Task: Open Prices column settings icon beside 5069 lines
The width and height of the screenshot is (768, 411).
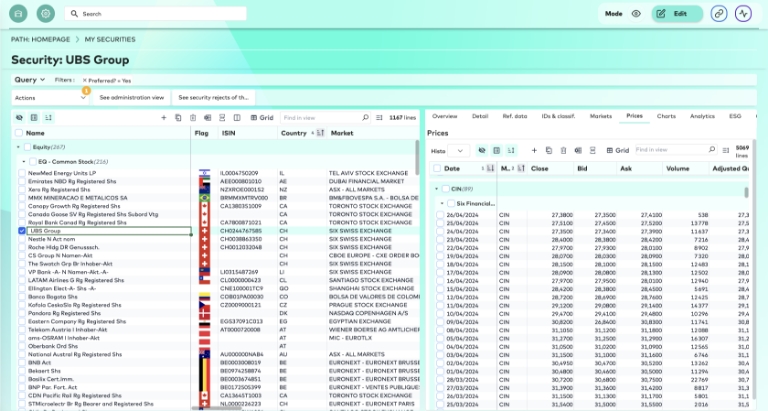Action: [726, 150]
